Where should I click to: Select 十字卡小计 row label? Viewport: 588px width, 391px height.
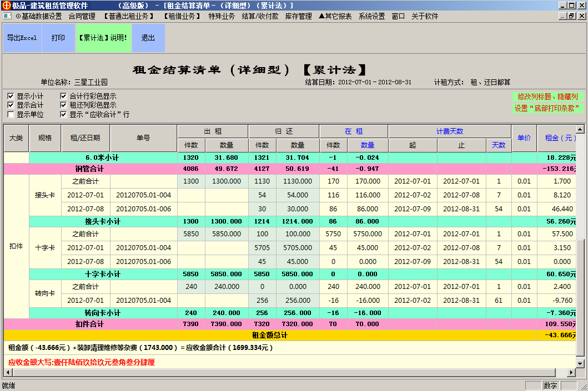click(102, 274)
